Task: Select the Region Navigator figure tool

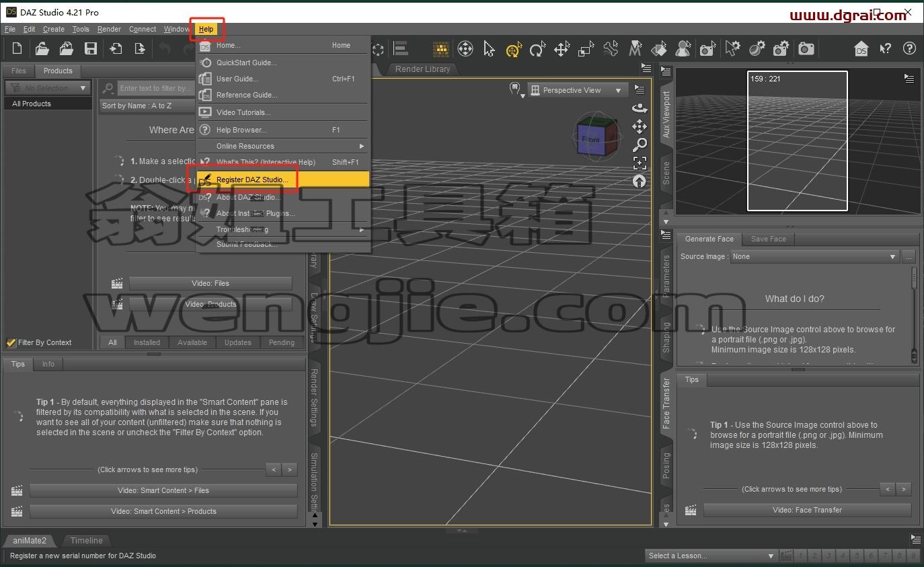Action: [x=683, y=49]
